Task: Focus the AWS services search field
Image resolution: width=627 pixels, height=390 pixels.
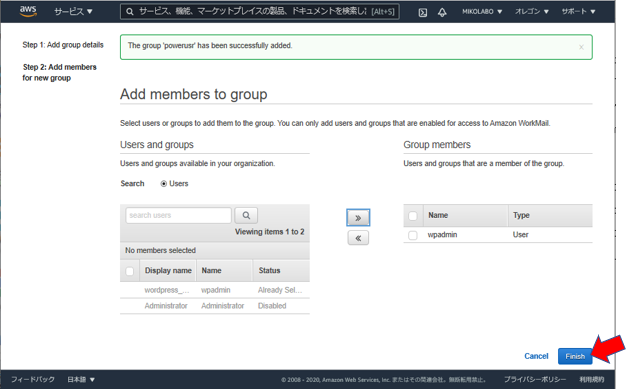Action: click(260, 12)
